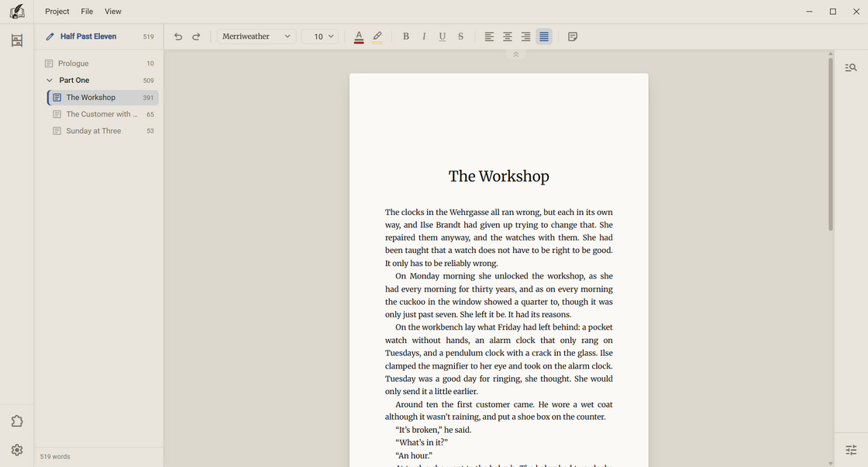Click the 519 words status text
Image resolution: width=868 pixels, height=467 pixels.
click(55, 456)
